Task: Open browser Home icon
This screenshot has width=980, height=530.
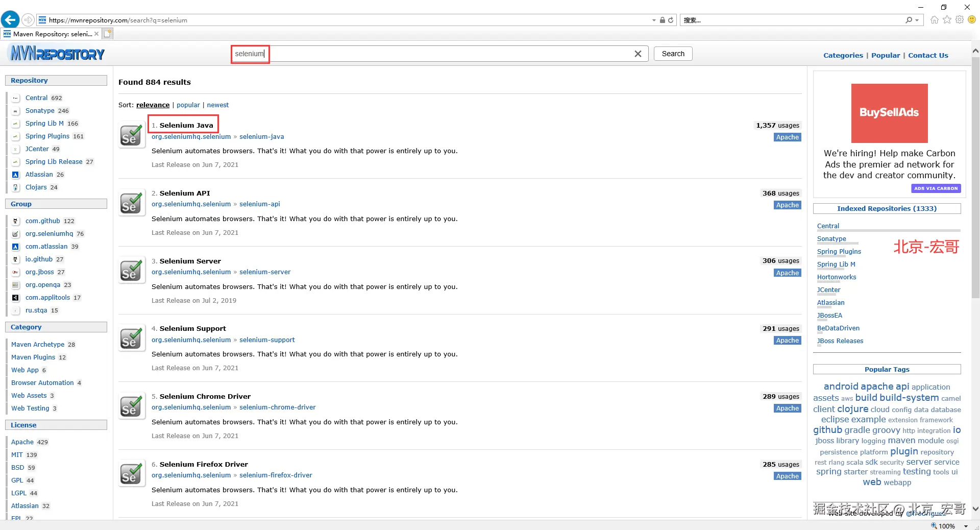Action: point(935,20)
